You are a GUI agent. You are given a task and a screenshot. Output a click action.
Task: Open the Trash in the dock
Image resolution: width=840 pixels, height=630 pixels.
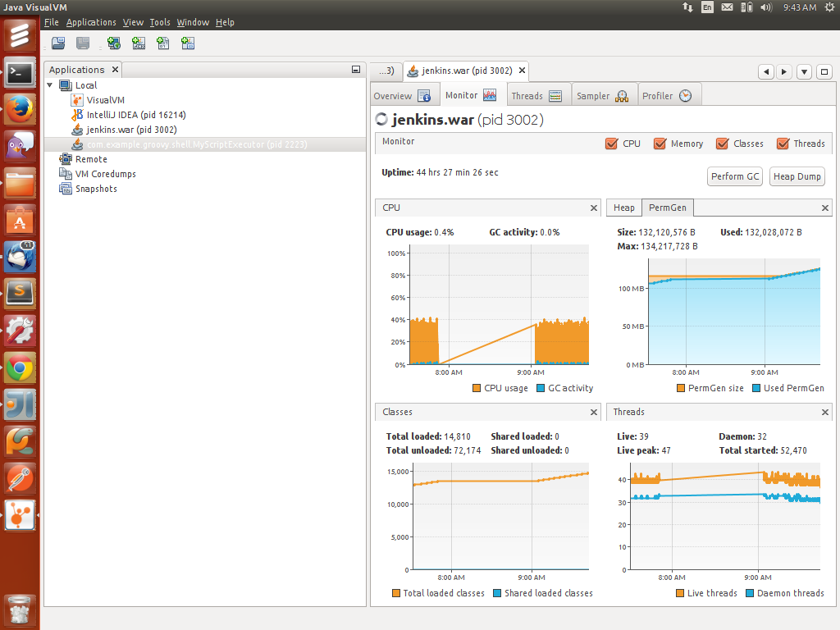pos(20,609)
